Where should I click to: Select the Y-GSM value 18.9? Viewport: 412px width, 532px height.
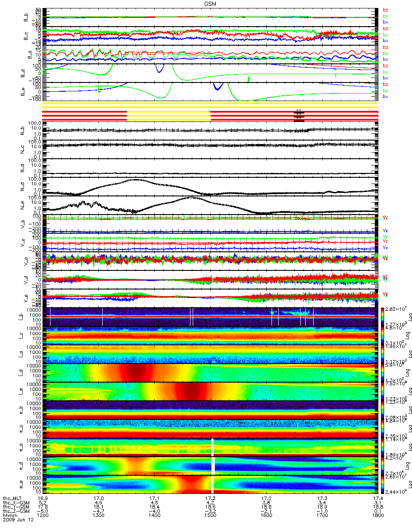322,507
